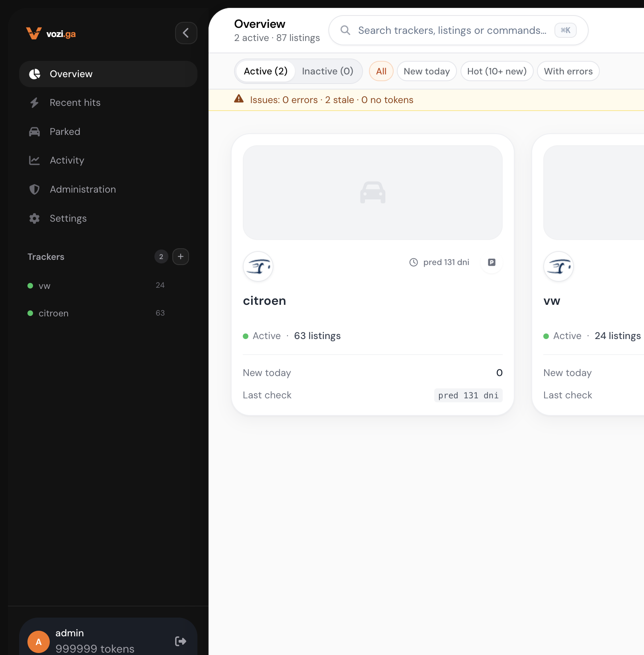Click the 999999 tokens text

[x=95, y=649]
